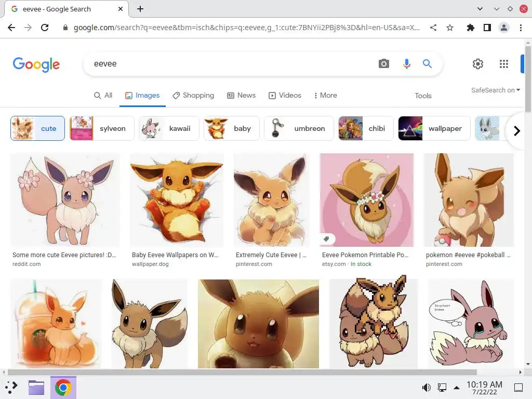
Task: Open the crying Eevee speech bubble image
Action: pyautogui.click(x=471, y=324)
